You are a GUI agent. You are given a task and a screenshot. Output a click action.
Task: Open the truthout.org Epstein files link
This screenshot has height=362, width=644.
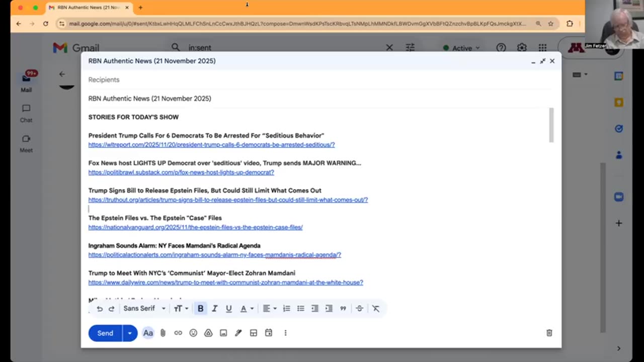tap(228, 200)
